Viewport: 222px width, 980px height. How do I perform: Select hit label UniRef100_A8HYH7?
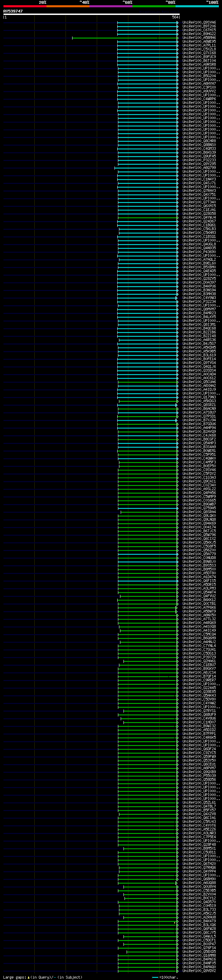(199, 84)
